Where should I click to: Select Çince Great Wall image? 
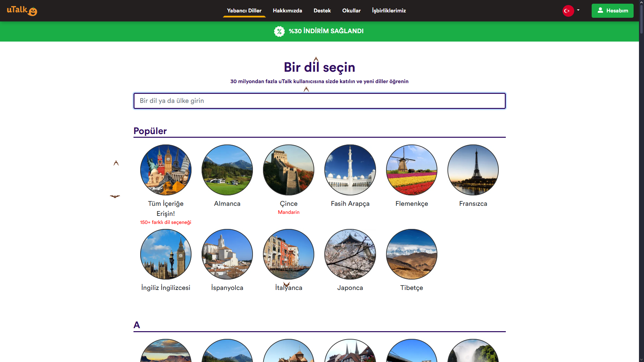pos(288,170)
